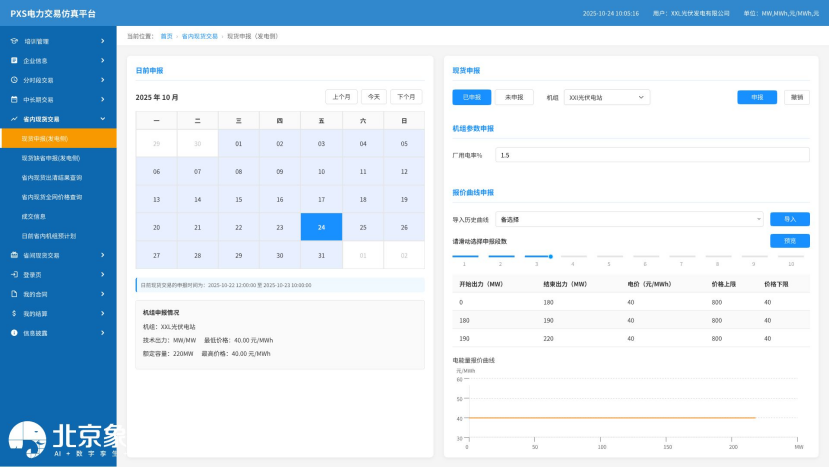The width and height of the screenshot is (830, 467).
Task: Open the 机组 XXL光伏电站 dropdown
Action: click(x=606, y=97)
